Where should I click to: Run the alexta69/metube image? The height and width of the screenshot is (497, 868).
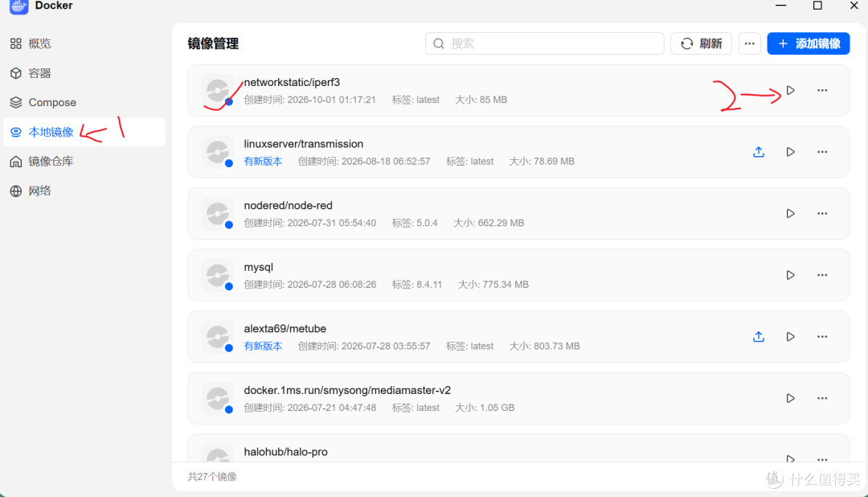(x=790, y=336)
